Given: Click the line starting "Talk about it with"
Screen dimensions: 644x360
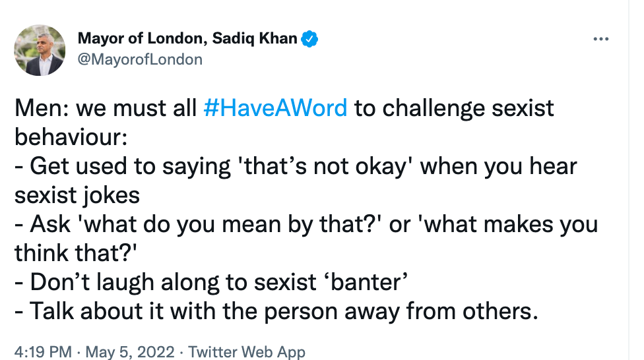Looking at the screenshot, I should pos(276,311).
